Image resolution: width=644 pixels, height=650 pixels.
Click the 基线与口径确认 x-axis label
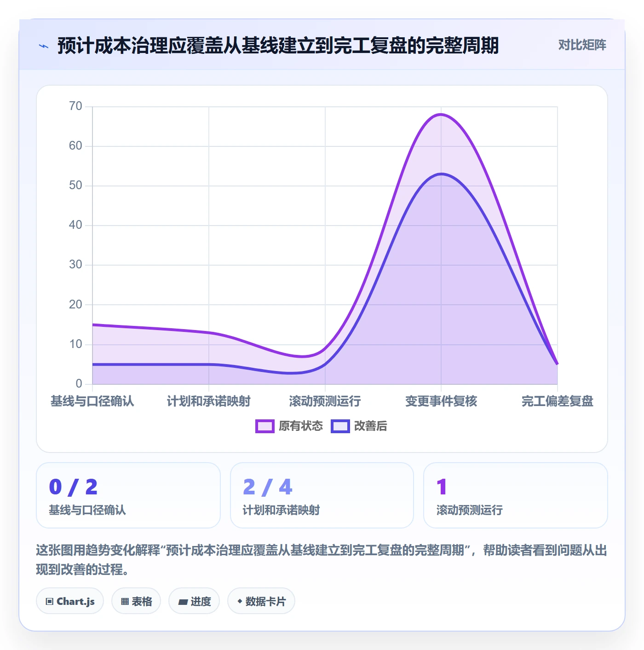[92, 401]
